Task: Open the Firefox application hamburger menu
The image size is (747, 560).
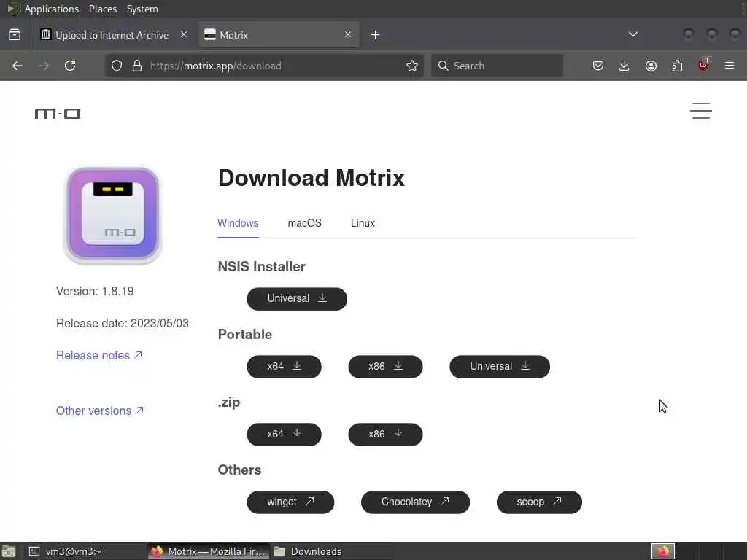Action: (x=729, y=66)
